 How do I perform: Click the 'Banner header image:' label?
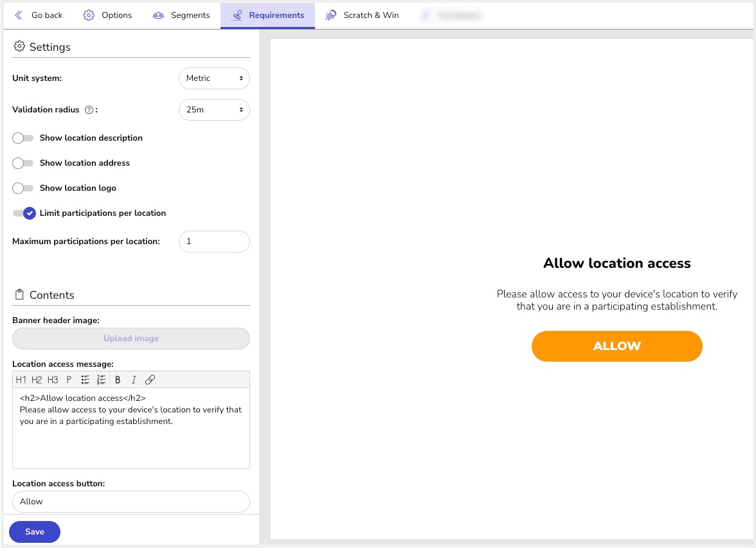(x=56, y=321)
